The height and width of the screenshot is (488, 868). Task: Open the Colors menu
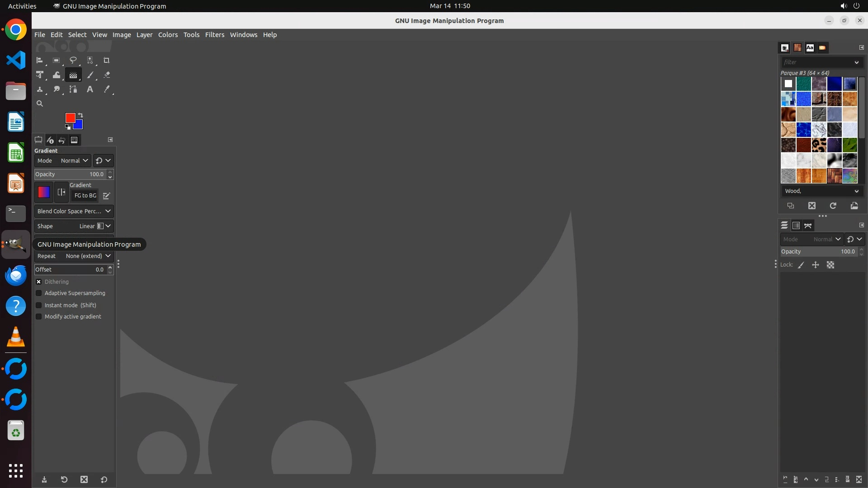click(168, 35)
